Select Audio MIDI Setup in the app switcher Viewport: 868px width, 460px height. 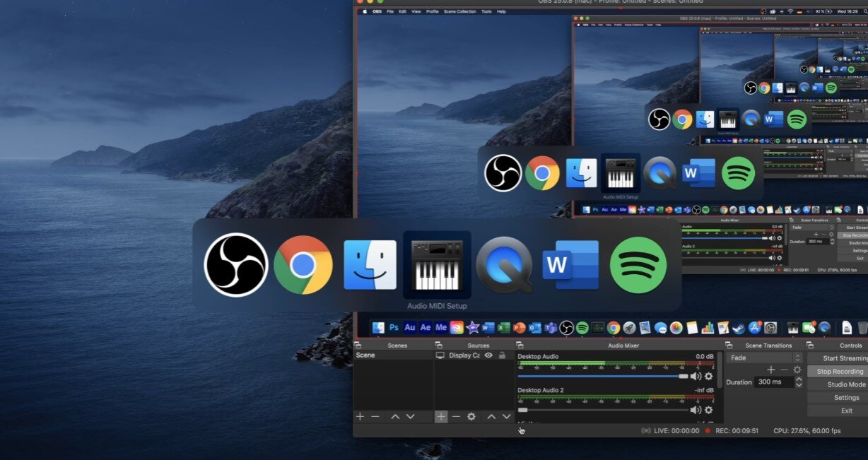click(437, 265)
